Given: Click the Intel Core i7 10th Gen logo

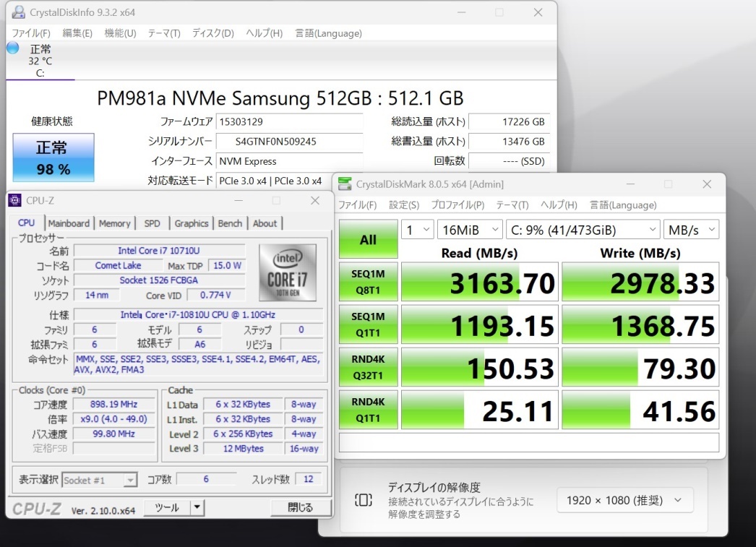Looking at the screenshot, I should [288, 272].
